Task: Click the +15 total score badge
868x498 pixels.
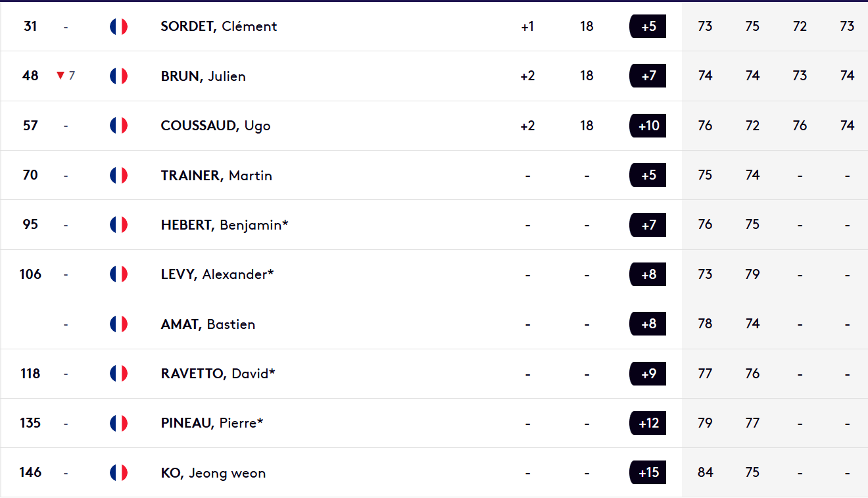Action: click(648, 472)
